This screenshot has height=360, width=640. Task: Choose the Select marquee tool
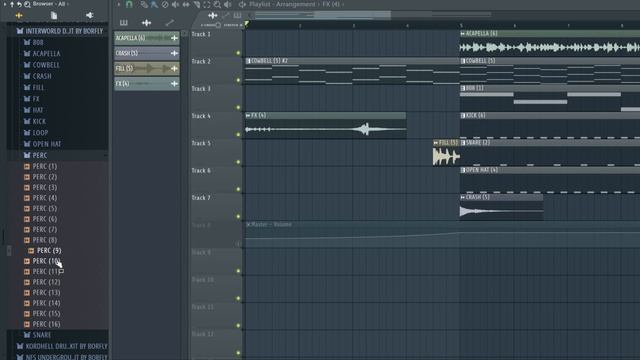tap(207, 4)
